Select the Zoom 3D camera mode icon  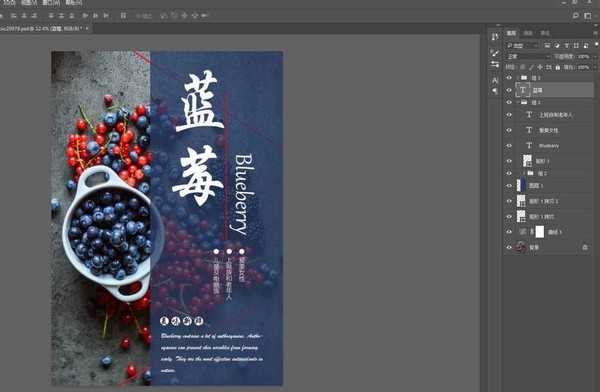205,16
